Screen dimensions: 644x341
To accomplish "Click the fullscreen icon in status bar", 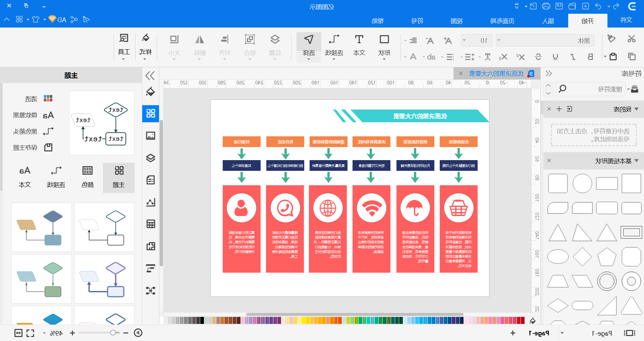I will point(30,333).
